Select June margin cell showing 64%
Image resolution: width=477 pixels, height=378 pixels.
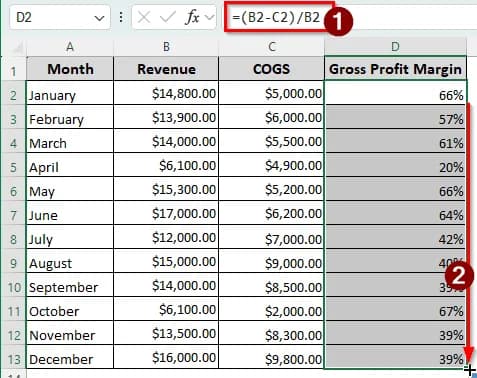[395, 213]
